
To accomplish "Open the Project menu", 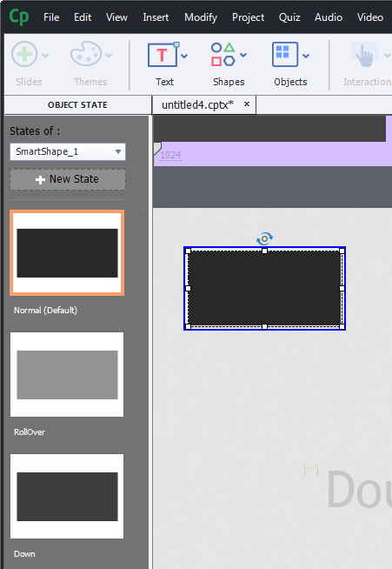I will pyautogui.click(x=248, y=17).
